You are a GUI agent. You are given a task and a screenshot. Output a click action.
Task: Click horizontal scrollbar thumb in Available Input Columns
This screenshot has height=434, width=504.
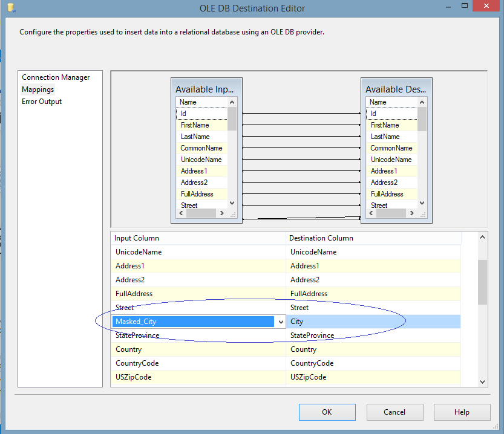tap(201, 213)
